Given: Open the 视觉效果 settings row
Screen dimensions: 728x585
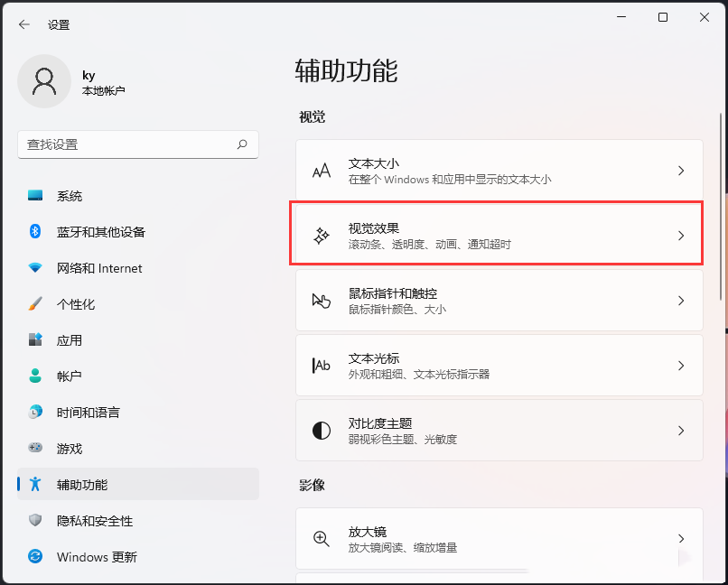Looking at the screenshot, I should pyautogui.click(x=499, y=236).
